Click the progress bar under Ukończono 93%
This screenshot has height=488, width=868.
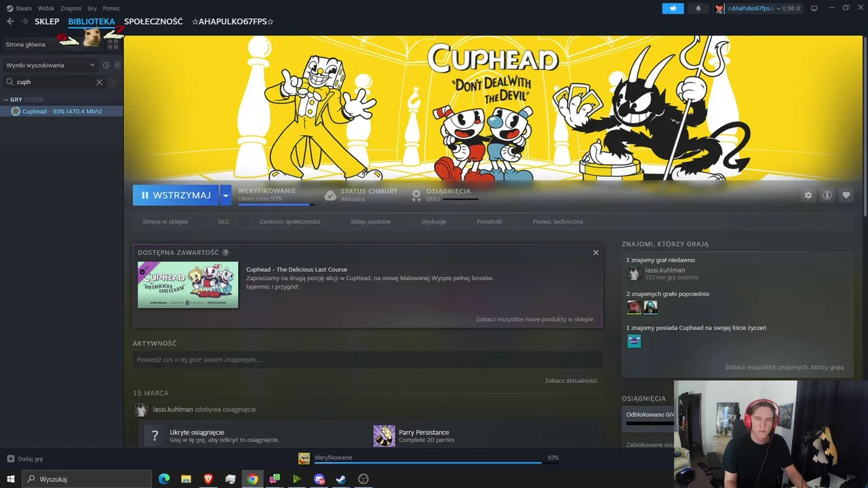coord(277,204)
